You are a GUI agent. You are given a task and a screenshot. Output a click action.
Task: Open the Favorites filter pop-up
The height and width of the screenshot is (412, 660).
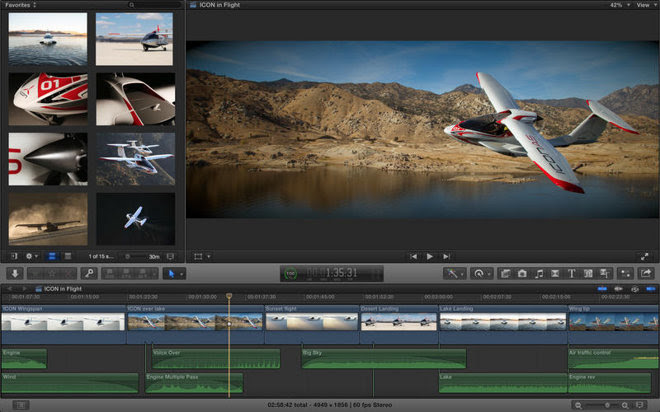pyautogui.click(x=21, y=5)
